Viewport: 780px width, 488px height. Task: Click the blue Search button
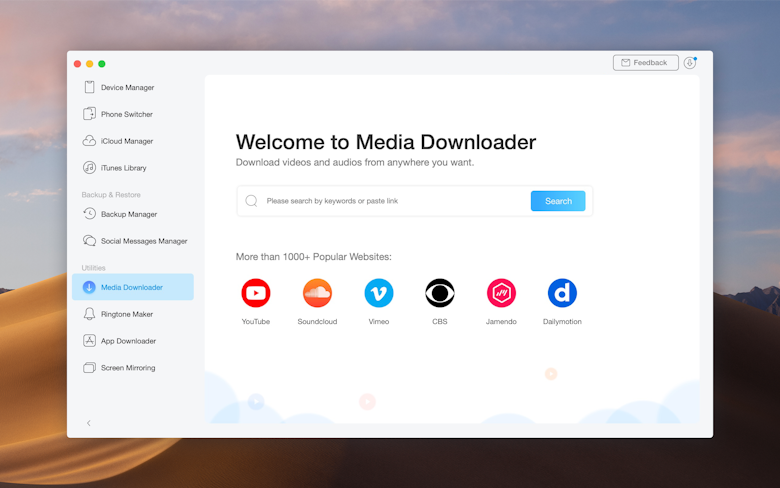[x=558, y=201]
